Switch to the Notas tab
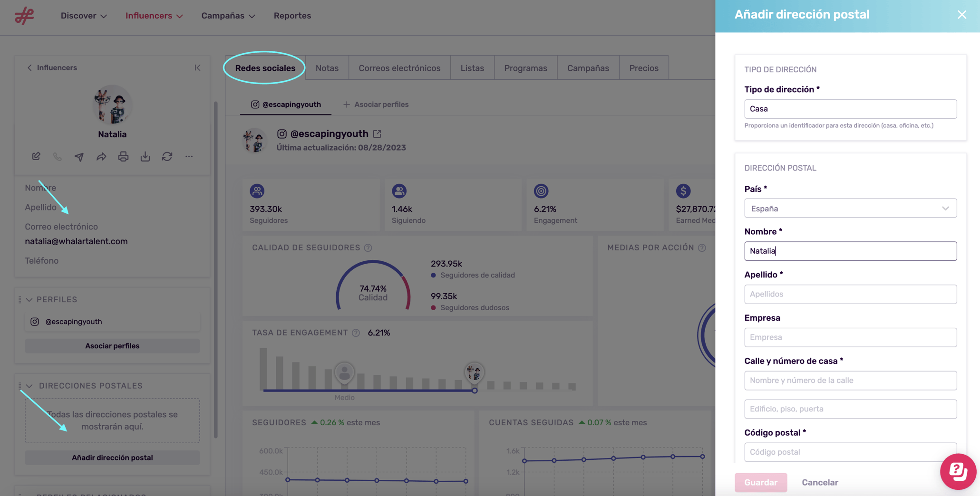Viewport: 980px width, 496px height. coord(327,68)
